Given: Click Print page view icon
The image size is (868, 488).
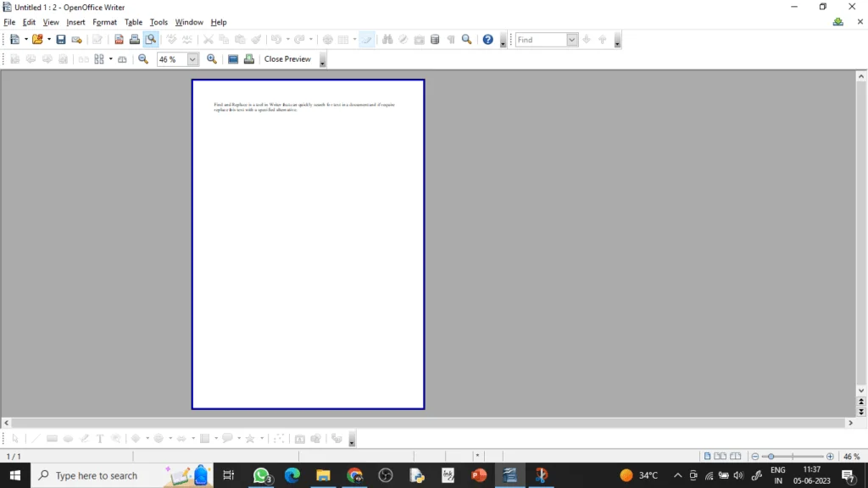Looking at the screenshot, I should 249,59.
